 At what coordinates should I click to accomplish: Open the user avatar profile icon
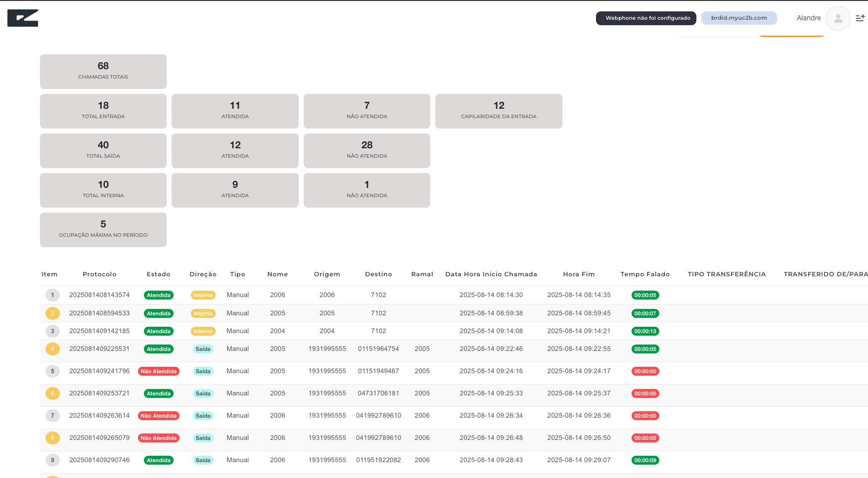coord(838,18)
